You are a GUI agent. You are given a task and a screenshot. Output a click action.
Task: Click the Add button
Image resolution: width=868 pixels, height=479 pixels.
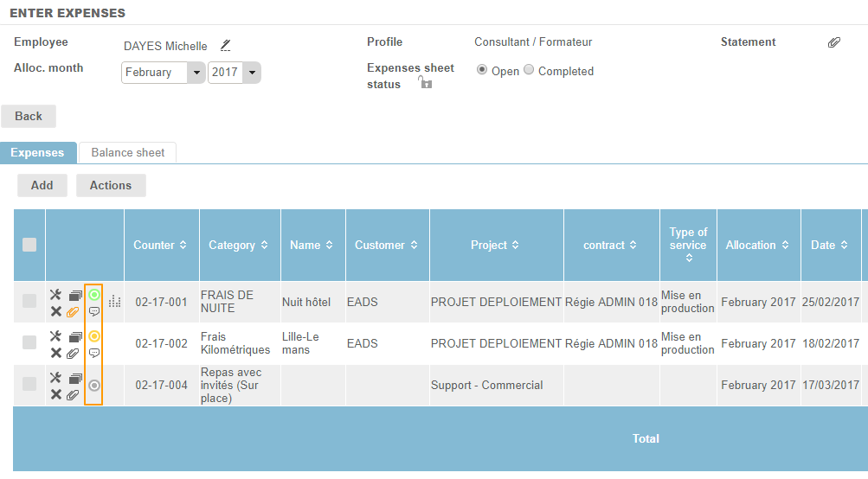[x=42, y=185]
